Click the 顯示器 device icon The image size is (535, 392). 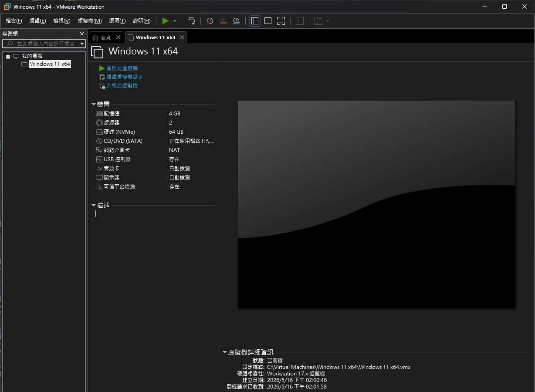99,178
